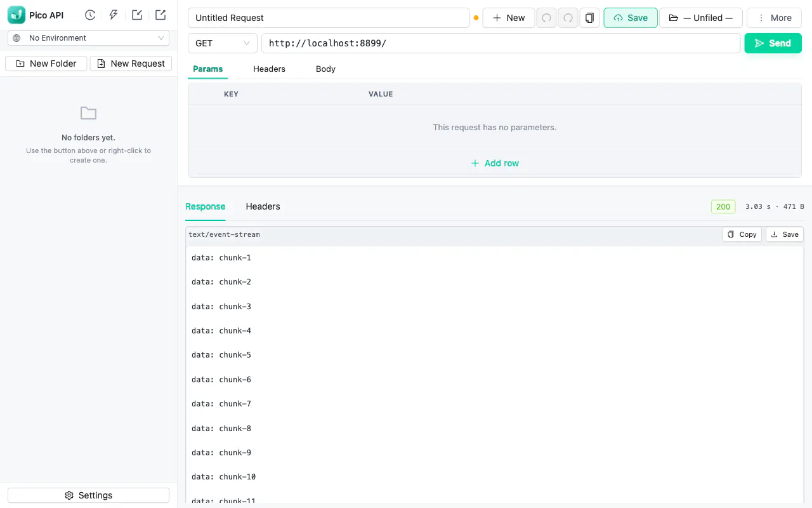Click the line data: chunk-4
The width and height of the screenshot is (812, 508).
(x=221, y=331)
